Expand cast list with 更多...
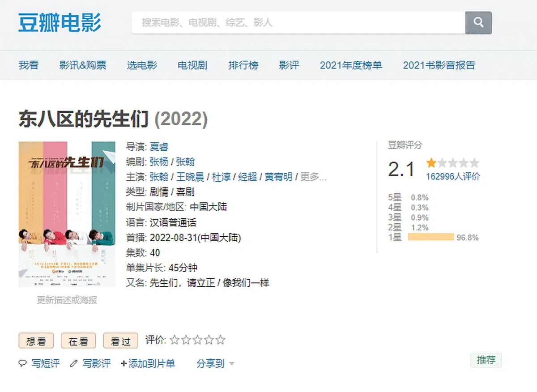 coord(313,177)
